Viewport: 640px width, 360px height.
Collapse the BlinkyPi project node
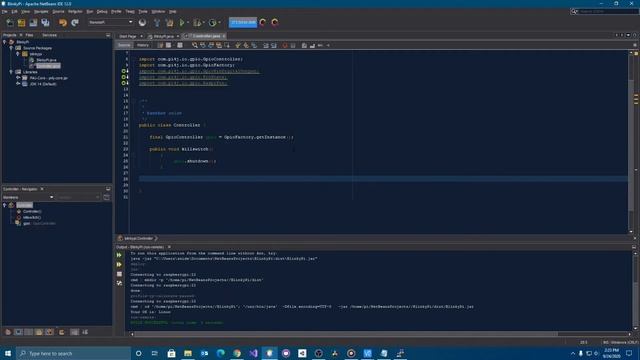tap(4, 42)
